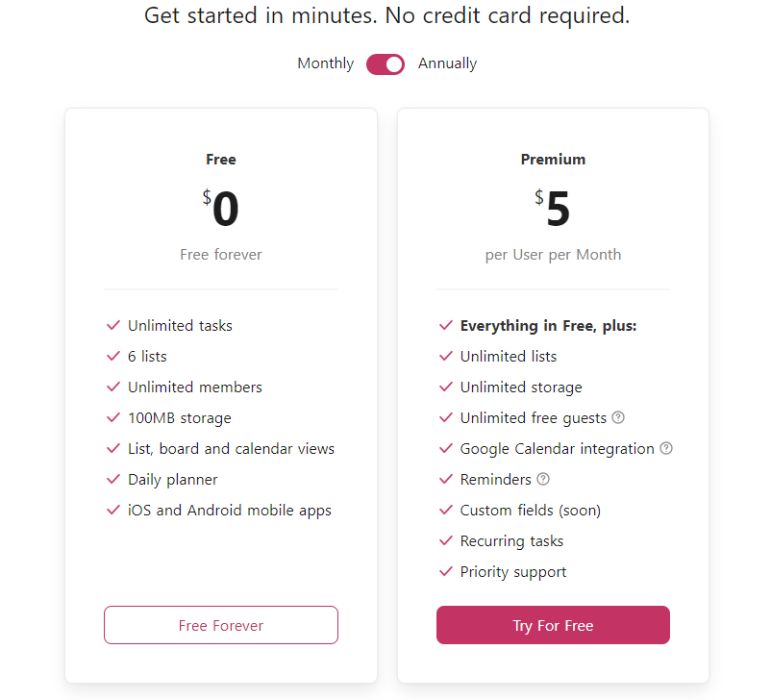This screenshot has height=700, width=771.
Task: Click checkmark icon beside Unlimited storage
Action: (445, 387)
